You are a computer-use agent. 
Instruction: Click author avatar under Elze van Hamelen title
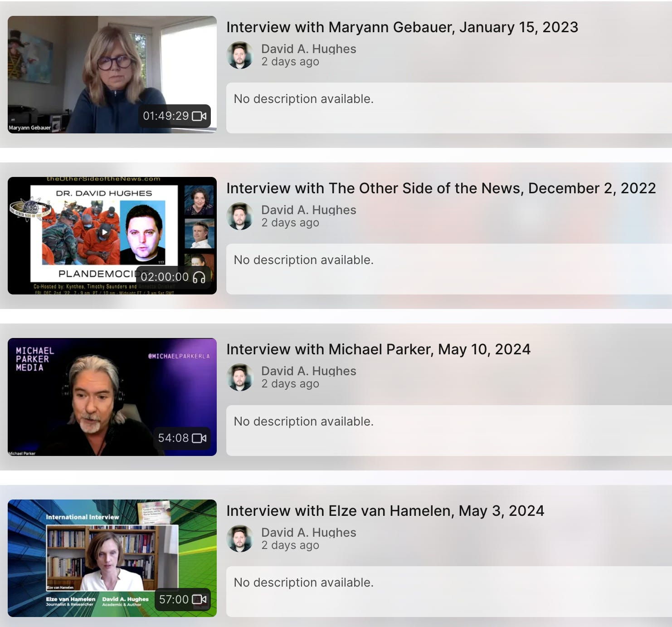pyautogui.click(x=240, y=539)
